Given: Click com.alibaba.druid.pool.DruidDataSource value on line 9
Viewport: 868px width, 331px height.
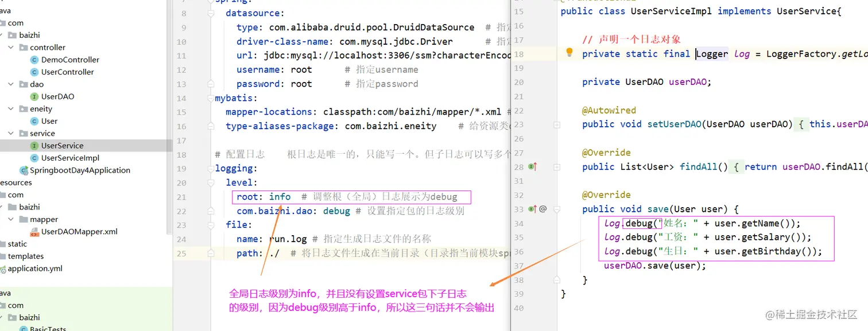Looking at the screenshot, I should (372, 28).
